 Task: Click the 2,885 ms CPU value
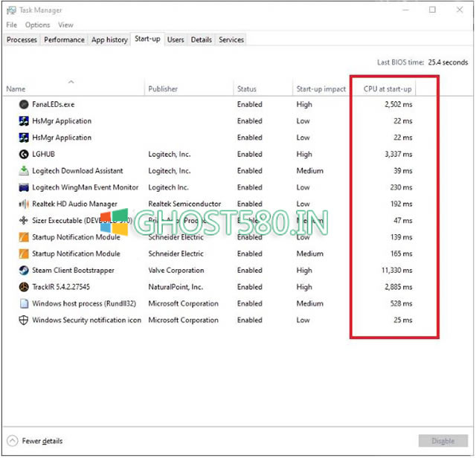[399, 287]
